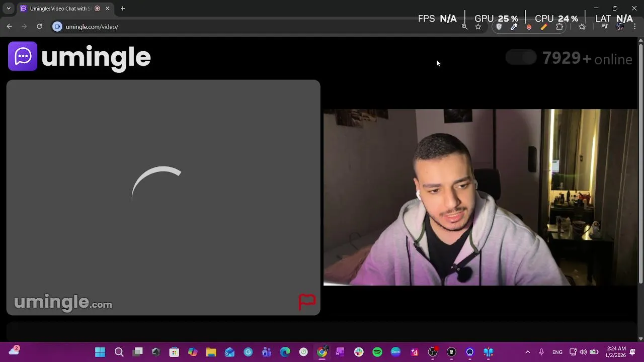Toggle the switch beside the online count
644x362 pixels.
521,58
